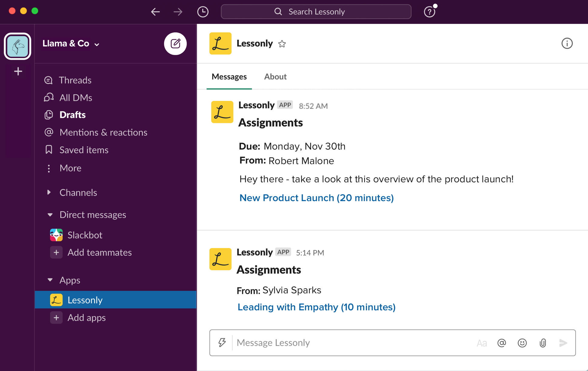Toggle text formatting Aa button
The height and width of the screenshot is (371, 588).
click(x=482, y=343)
